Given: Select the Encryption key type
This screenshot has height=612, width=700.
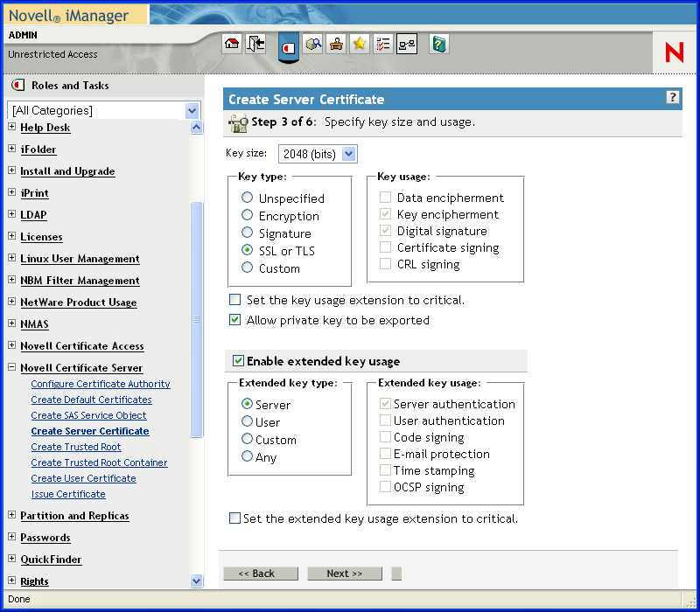Looking at the screenshot, I should click(x=247, y=215).
